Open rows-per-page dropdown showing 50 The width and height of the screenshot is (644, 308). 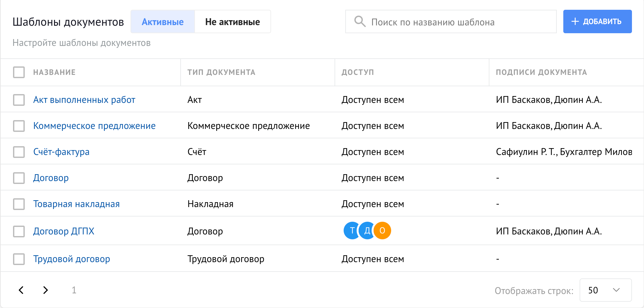click(x=605, y=290)
